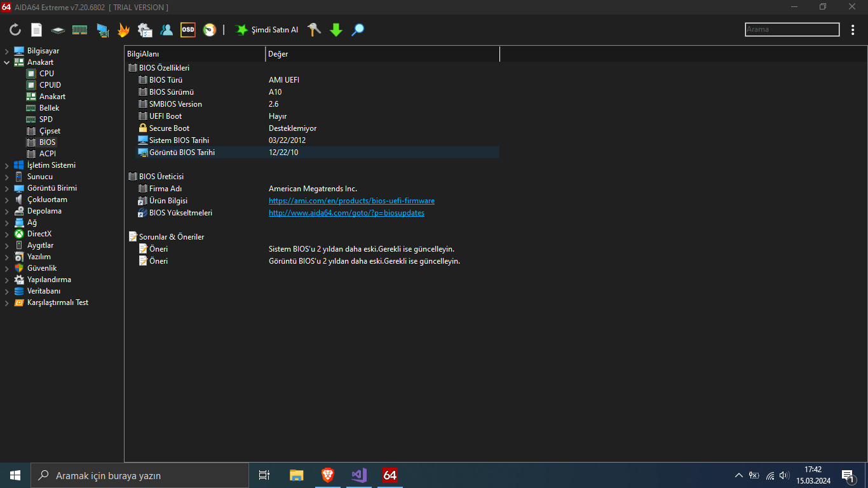The width and height of the screenshot is (868, 488).
Task: Click the Sorunlar & Öneriler group header
Action: point(166,237)
